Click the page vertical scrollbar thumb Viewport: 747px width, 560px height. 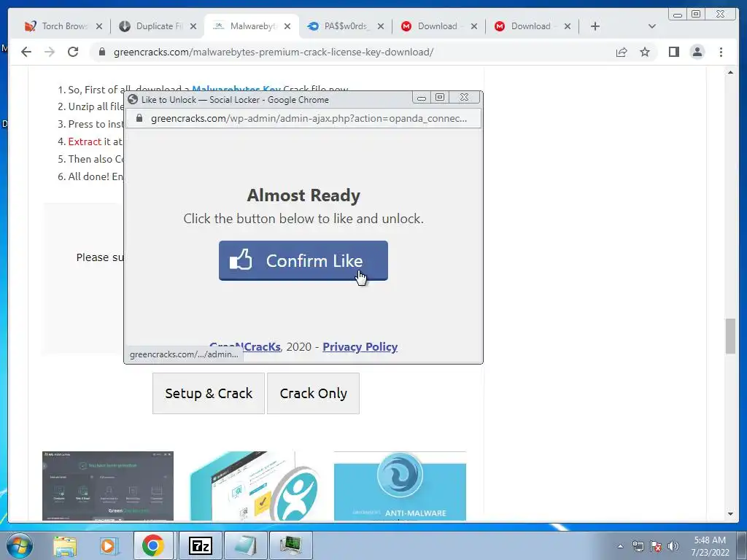click(x=730, y=336)
